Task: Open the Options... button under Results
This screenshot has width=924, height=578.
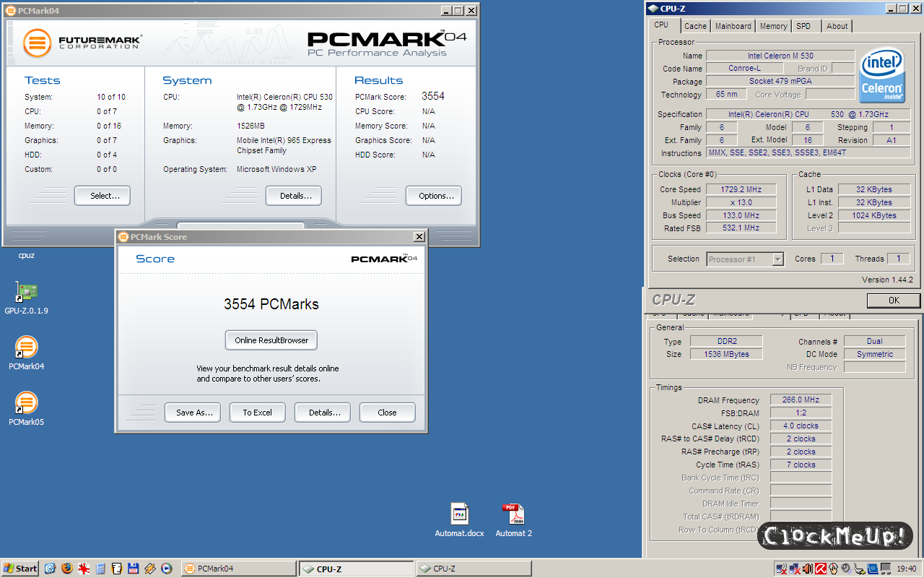Action: (434, 196)
